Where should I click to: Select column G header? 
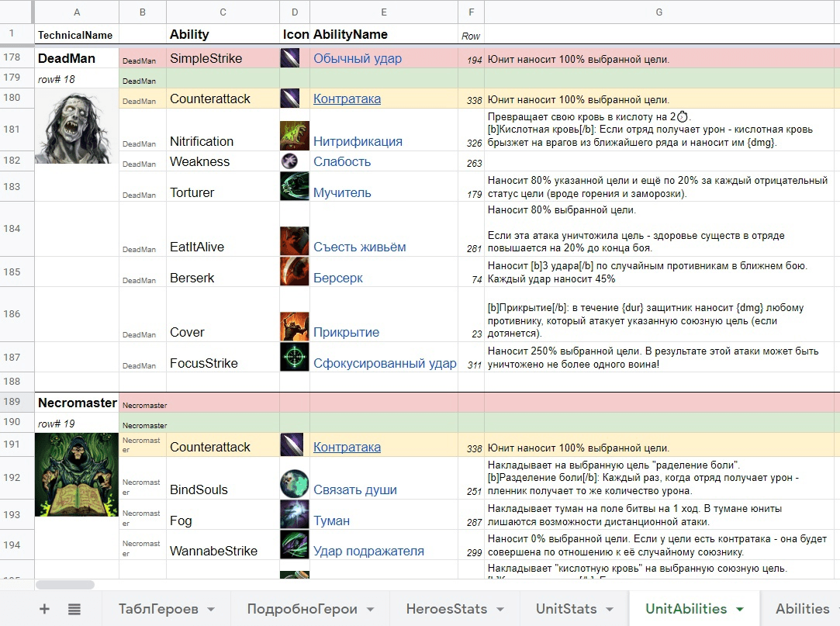[659, 12]
